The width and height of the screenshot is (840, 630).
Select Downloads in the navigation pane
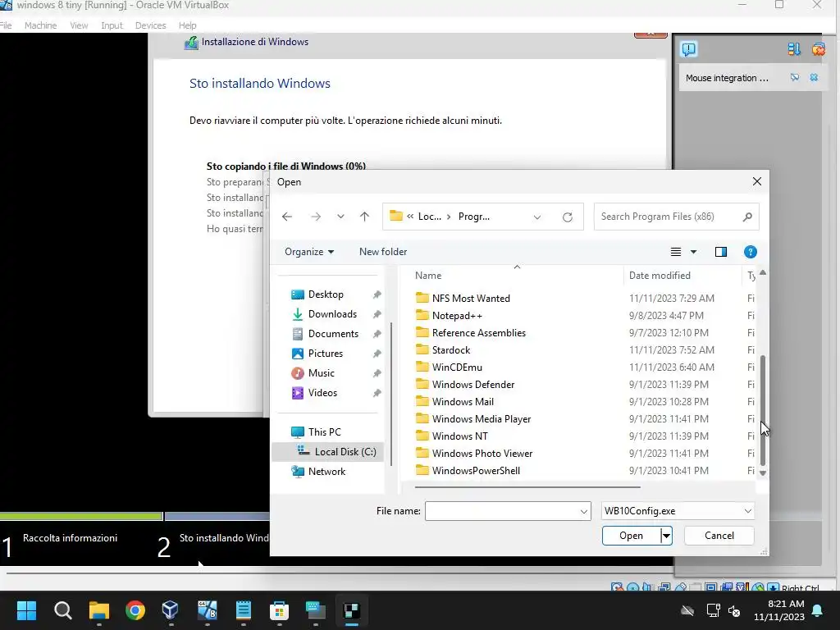point(332,314)
